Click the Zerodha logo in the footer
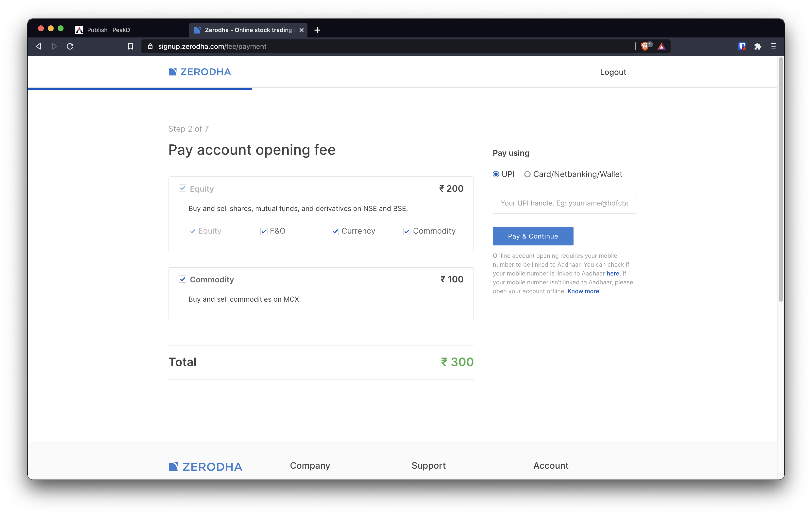 tap(206, 467)
